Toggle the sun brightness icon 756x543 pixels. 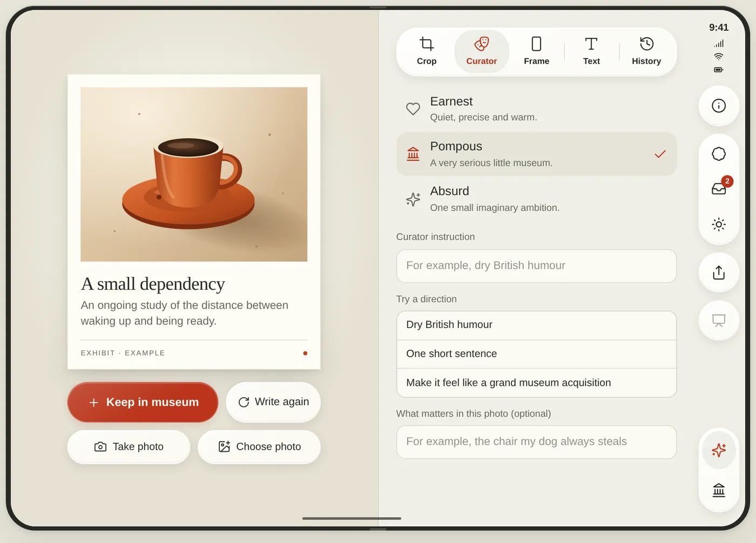tap(719, 225)
